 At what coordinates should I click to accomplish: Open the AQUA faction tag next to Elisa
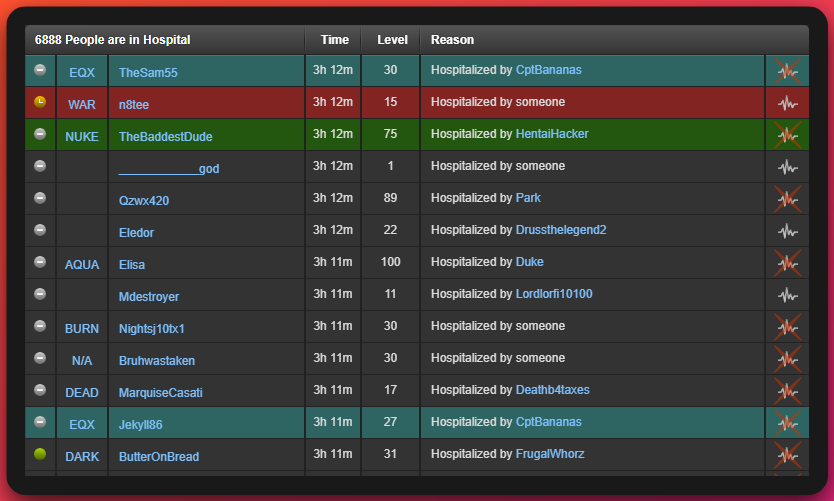82,265
